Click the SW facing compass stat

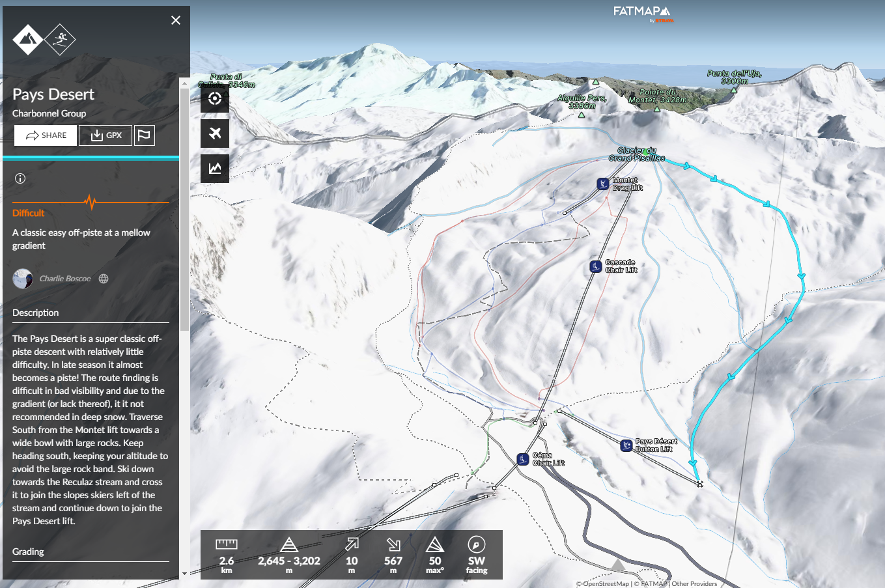476,554
